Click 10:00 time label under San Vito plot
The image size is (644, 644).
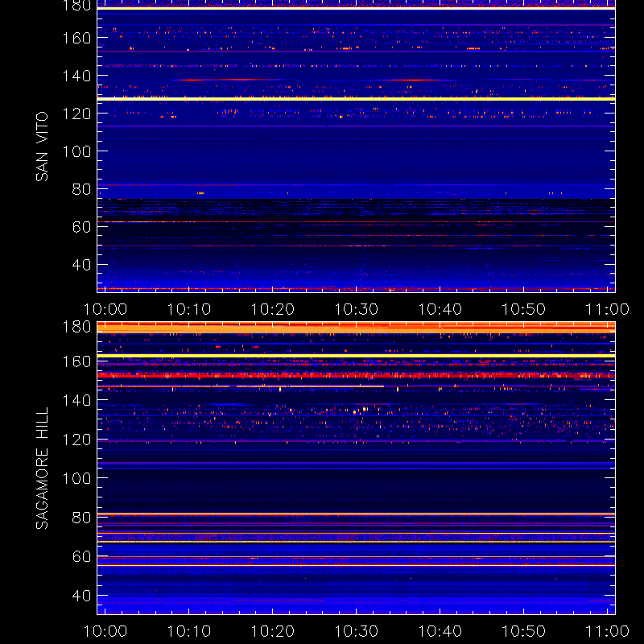click(x=105, y=309)
